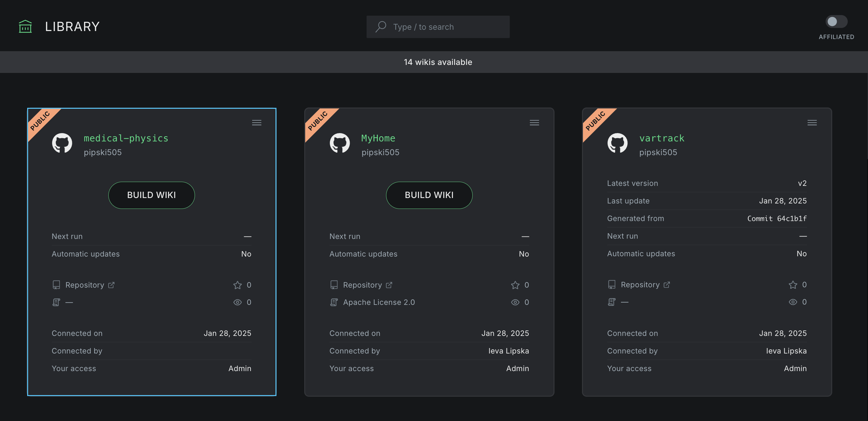
Task: Click Build Wiki button on MyHome
Action: (429, 195)
